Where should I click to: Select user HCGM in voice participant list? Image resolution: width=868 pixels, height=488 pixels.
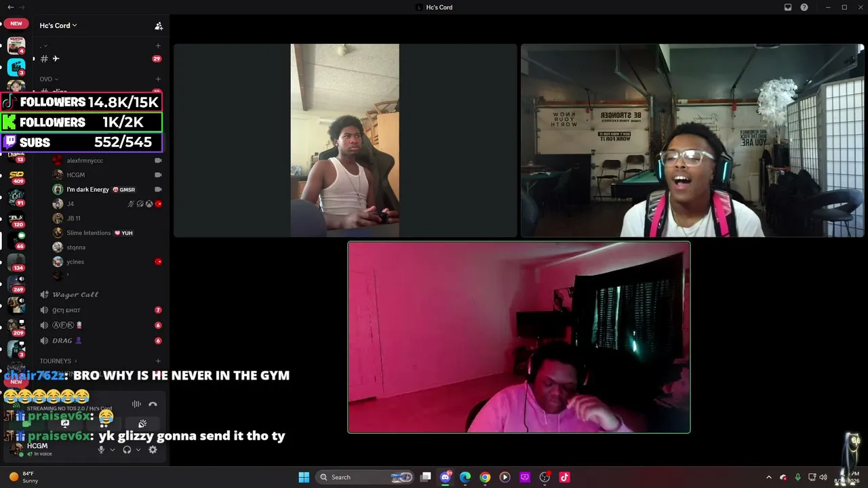point(107,175)
